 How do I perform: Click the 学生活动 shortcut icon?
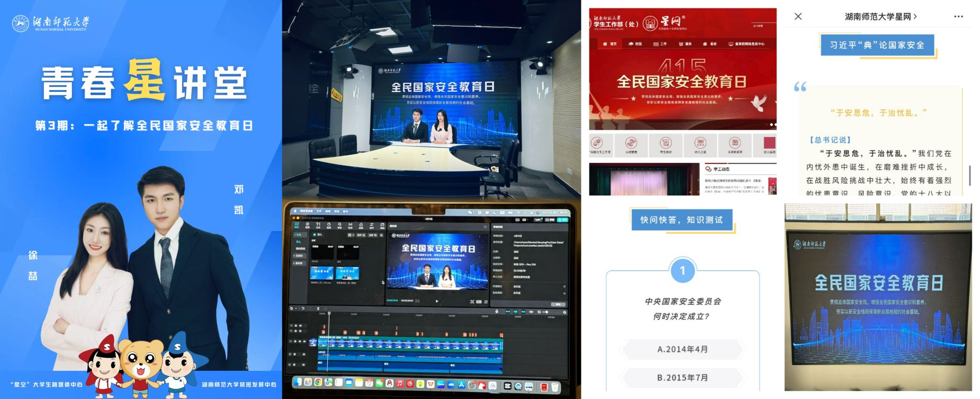pos(666,144)
